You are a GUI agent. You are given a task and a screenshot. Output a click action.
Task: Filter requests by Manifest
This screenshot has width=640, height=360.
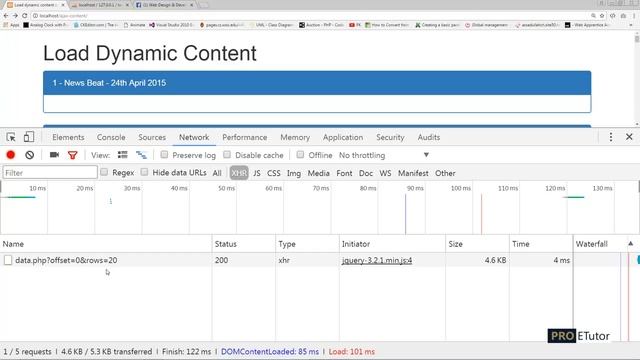[x=413, y=173]
